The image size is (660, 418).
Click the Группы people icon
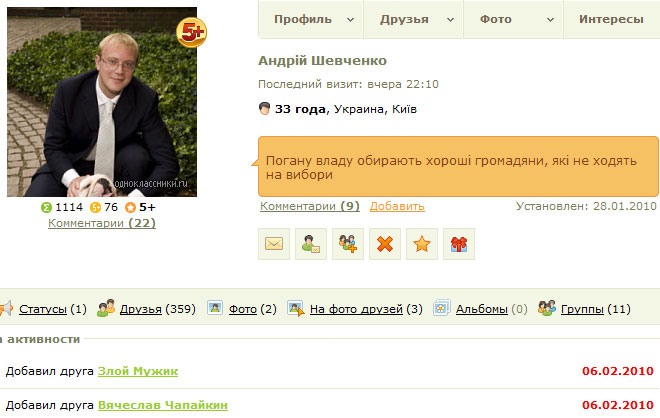coord(547,308)
